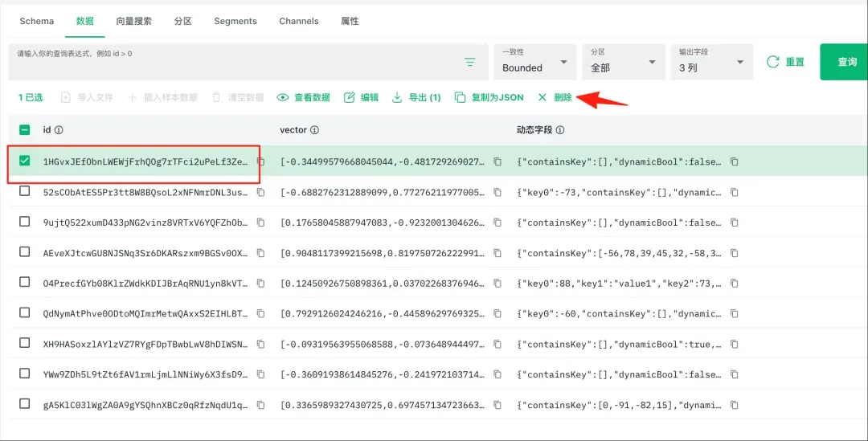Uncheck the selected 1HGvxJEf row checkbox
868x441 pixels.
tap(25, 161)
